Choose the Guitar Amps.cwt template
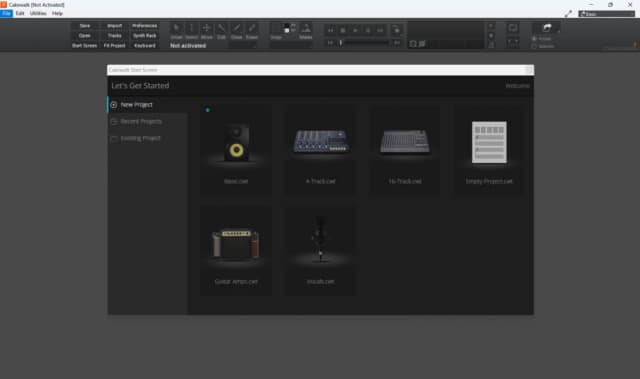The width and height of the screenshot is (640, 379). coord(236,250)
